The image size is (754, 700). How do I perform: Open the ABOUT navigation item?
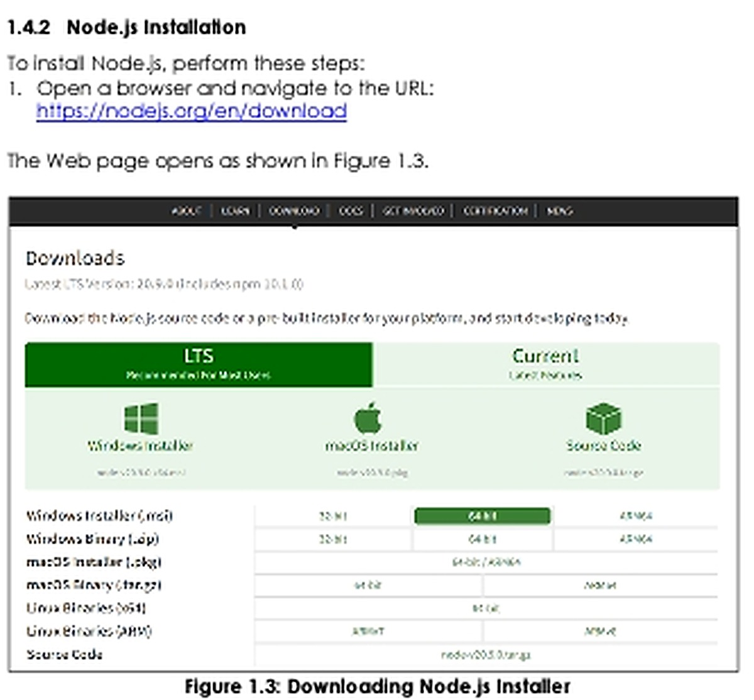(187, 211)
